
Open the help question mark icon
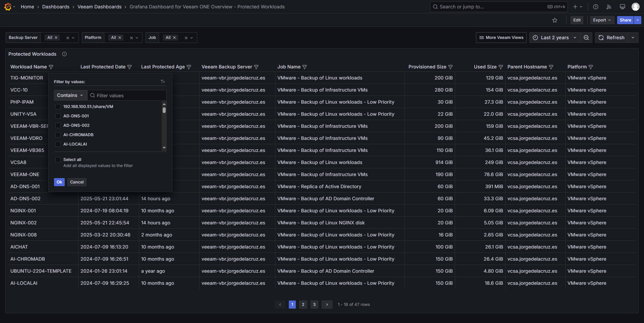point(596,7)
